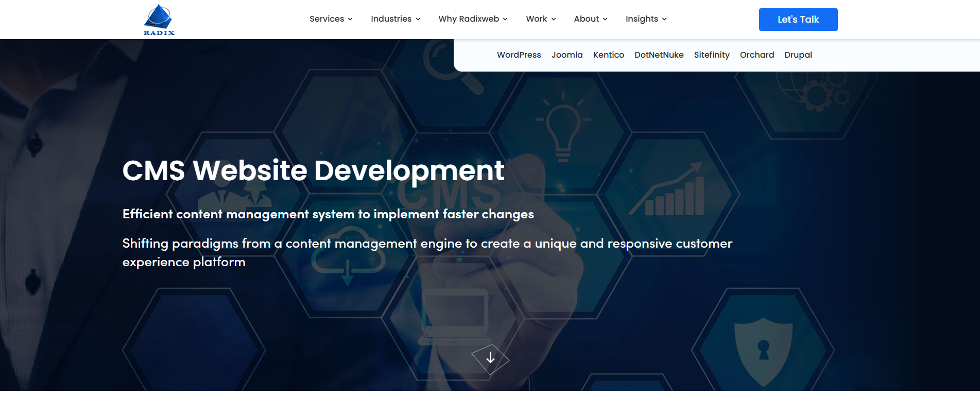Expand the chevron next to Work
980x415 pixels.
pos(554,19)
